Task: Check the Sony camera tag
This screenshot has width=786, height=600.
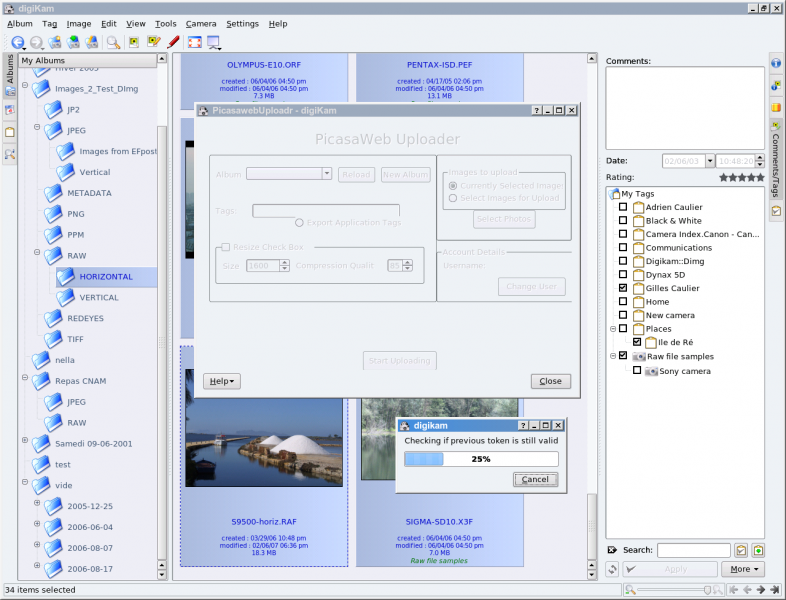Action: pos(637,370)
